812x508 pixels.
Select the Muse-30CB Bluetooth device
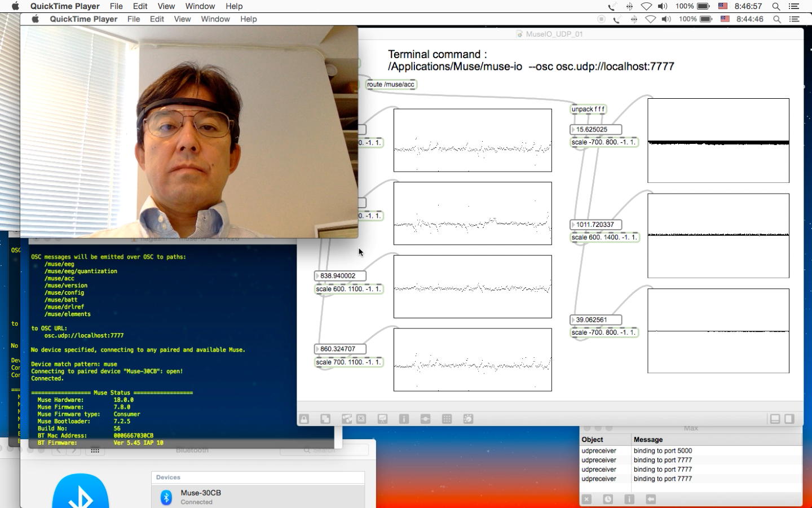tap(201, 496)
